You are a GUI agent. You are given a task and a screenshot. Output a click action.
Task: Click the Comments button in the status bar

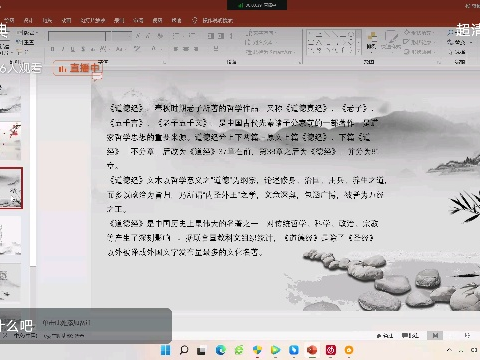[x=410, y=336]
